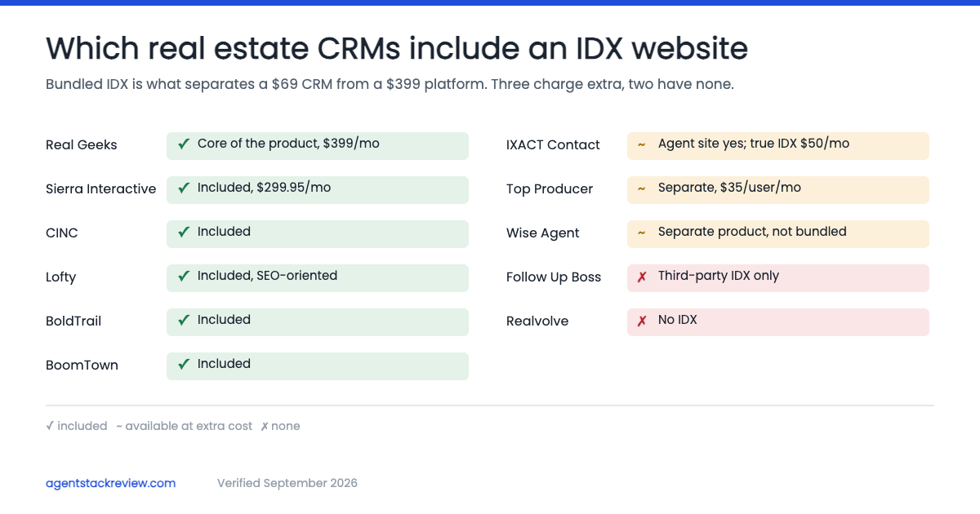
Task: Click the '✓ included' legend entry
Action: 77,426
